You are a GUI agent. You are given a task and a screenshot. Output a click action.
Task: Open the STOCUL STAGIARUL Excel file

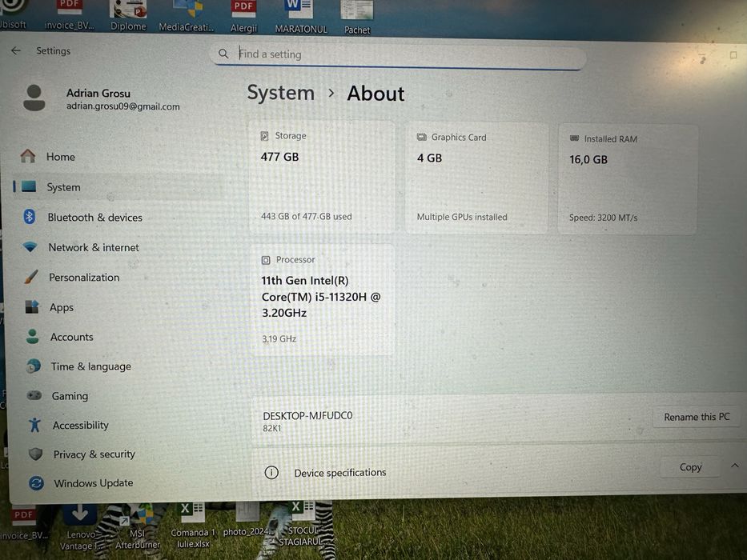303,524
